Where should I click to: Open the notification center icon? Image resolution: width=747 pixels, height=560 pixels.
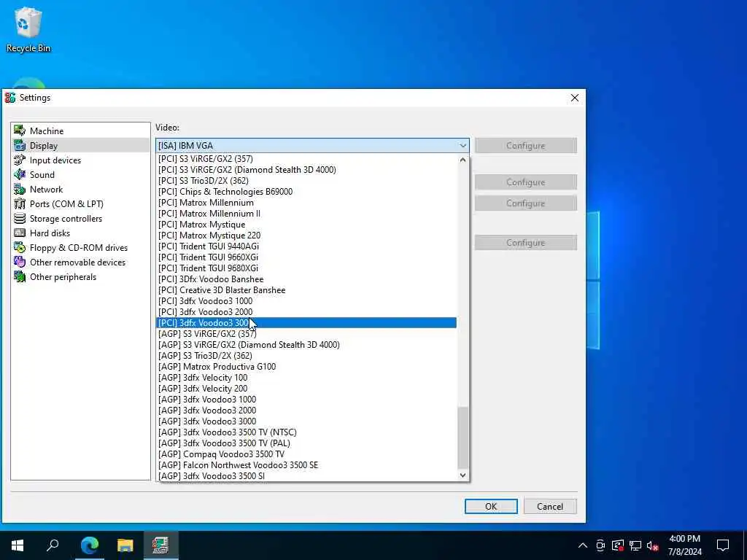coord(723,545)
